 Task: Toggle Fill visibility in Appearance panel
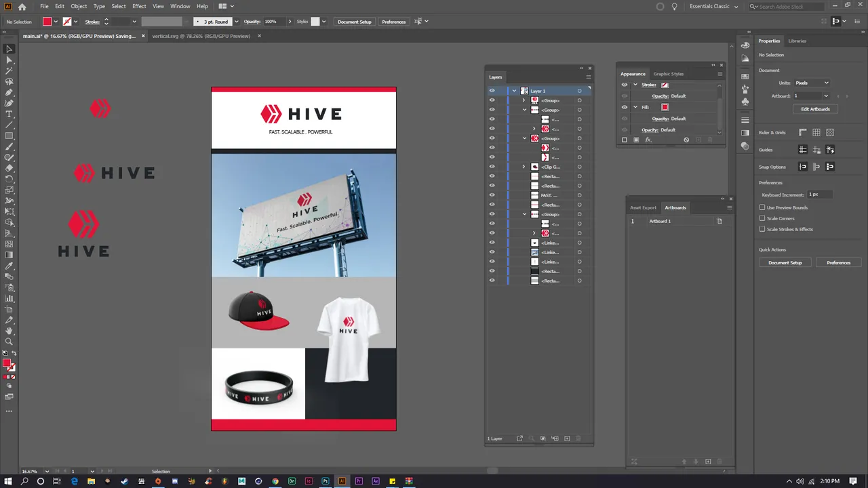click(x=625, y=107)
